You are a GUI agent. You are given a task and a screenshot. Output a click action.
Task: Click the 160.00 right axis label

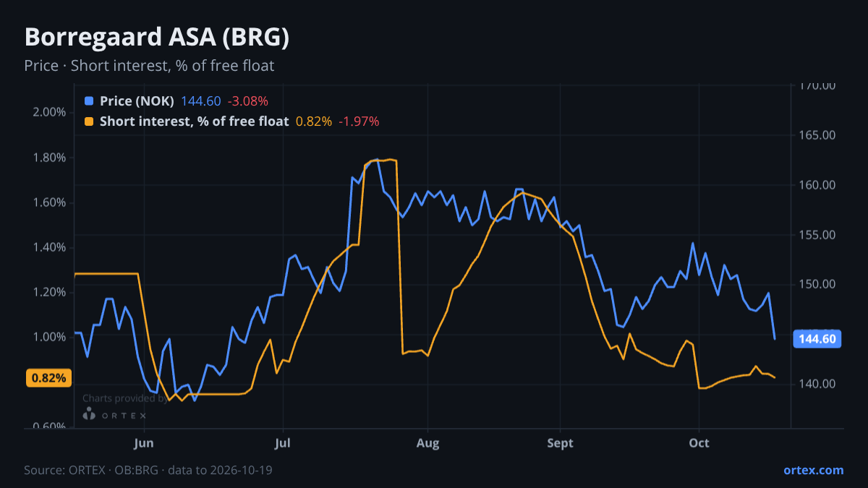pos(817,185)
